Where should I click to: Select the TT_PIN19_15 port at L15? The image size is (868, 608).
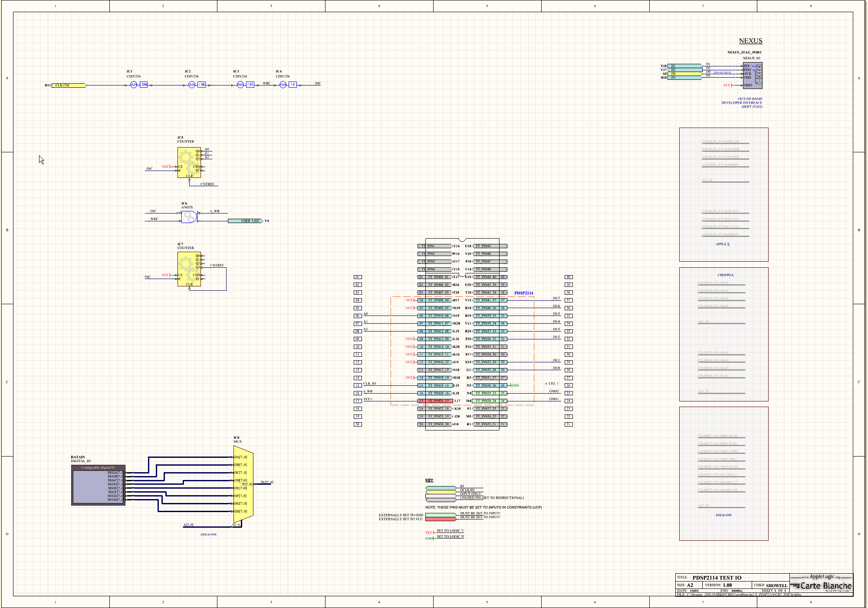(x=435, y=385)
